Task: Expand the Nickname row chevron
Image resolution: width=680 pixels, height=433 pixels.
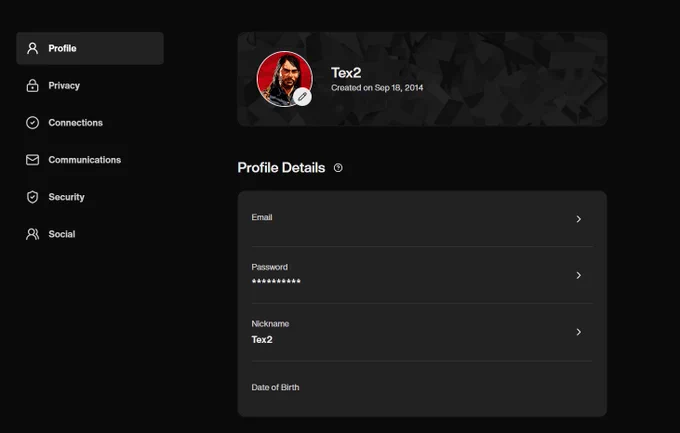Action: click(579, 332)
